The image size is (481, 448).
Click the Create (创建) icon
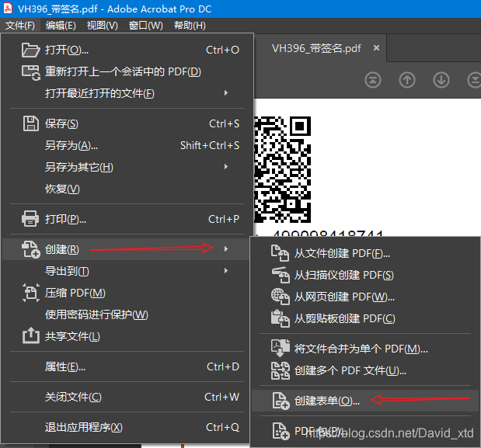(x=30, y=249)
